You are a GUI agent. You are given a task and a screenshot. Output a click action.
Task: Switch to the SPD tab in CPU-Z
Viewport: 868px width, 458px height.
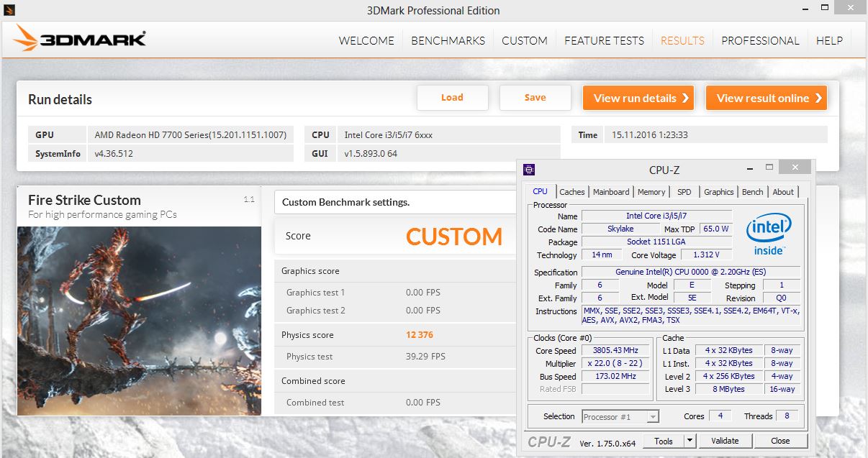click(684, 192)
